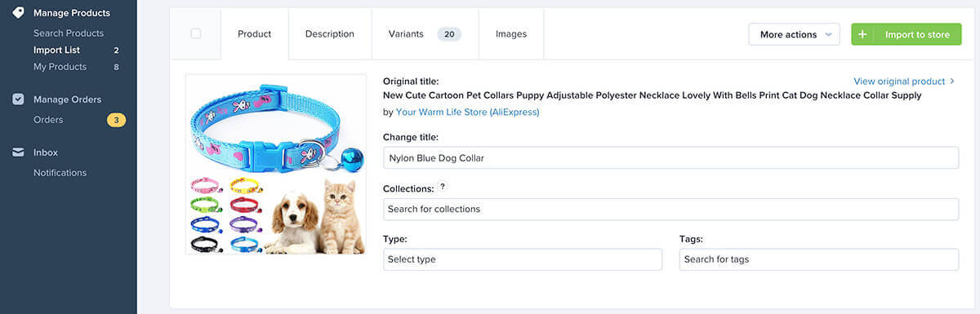
Task: Expand the More actions dropdown
Action: (794, 34)
